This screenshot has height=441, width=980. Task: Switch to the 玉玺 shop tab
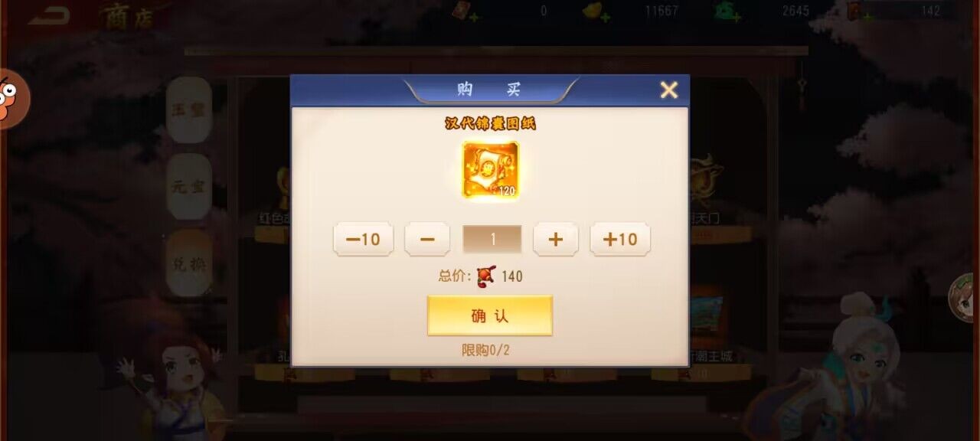[x=188, y=110]
